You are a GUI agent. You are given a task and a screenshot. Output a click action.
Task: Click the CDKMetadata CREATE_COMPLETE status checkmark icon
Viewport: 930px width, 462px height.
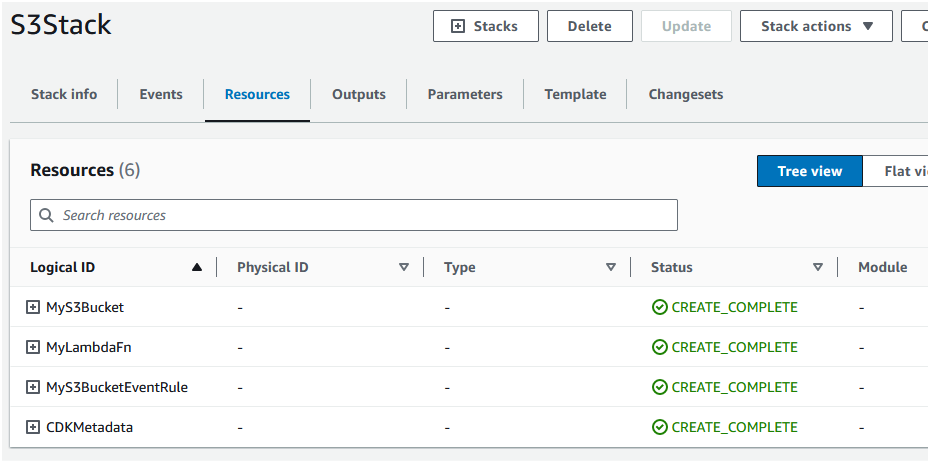pos(659,427)
